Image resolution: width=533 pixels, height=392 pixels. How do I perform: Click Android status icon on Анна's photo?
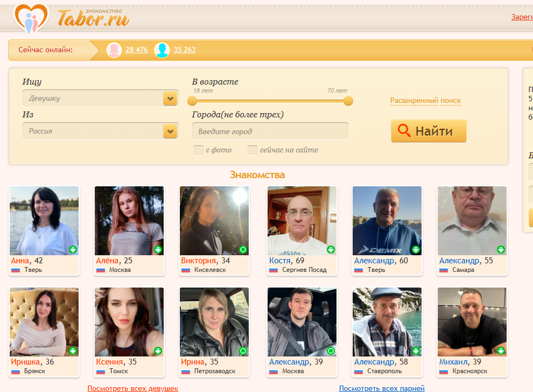click(73, 249)
